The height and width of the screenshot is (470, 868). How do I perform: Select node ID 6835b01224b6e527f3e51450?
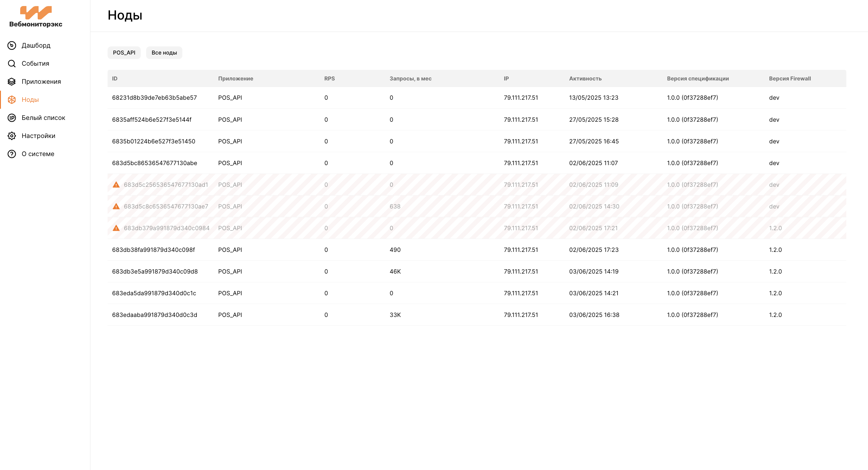(x=154, y=141)
